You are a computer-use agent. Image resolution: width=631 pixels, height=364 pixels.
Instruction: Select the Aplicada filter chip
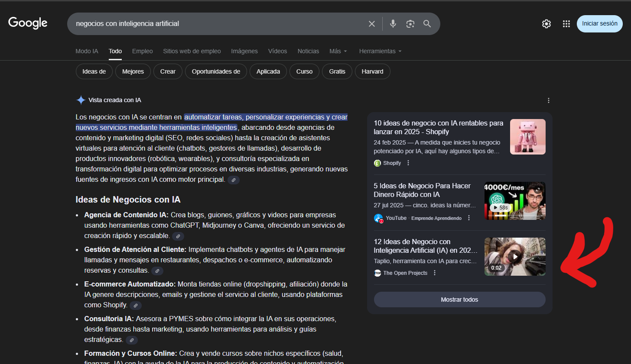pos(268,71)
